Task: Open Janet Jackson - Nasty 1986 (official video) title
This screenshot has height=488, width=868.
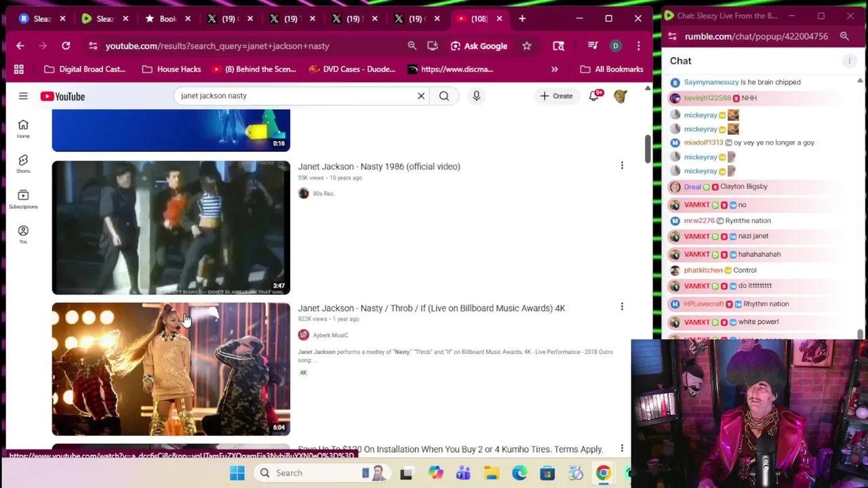Action: (378, 166)
